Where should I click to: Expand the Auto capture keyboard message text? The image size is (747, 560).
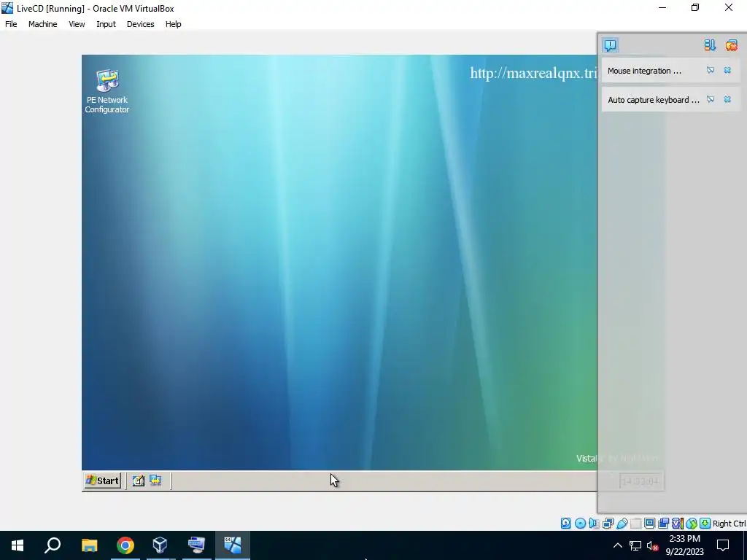click(654, 99)
